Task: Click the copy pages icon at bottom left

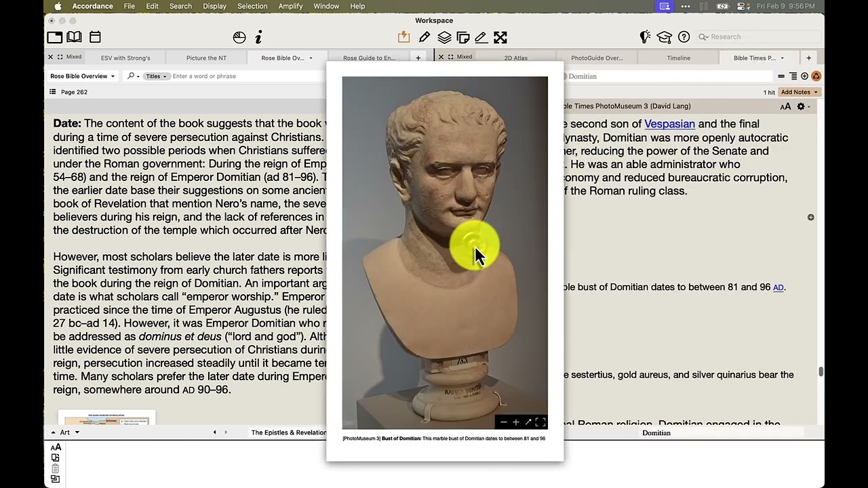Action: 55,457
